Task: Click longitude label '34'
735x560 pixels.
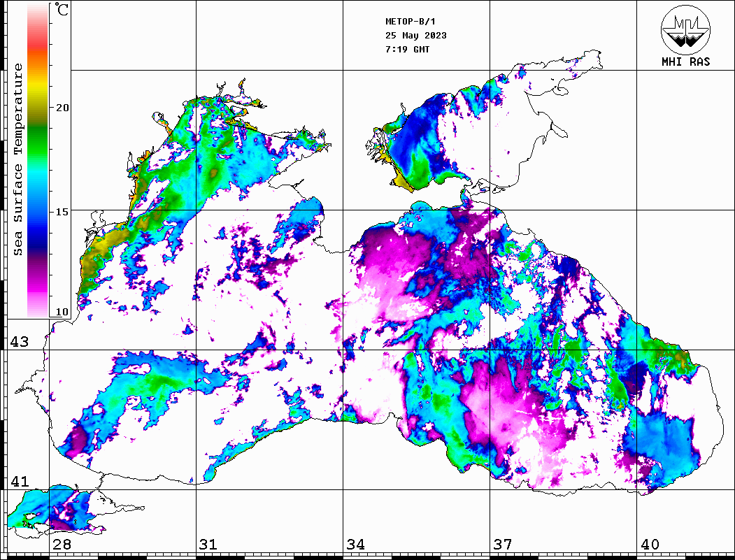Action: click(355, 545)
